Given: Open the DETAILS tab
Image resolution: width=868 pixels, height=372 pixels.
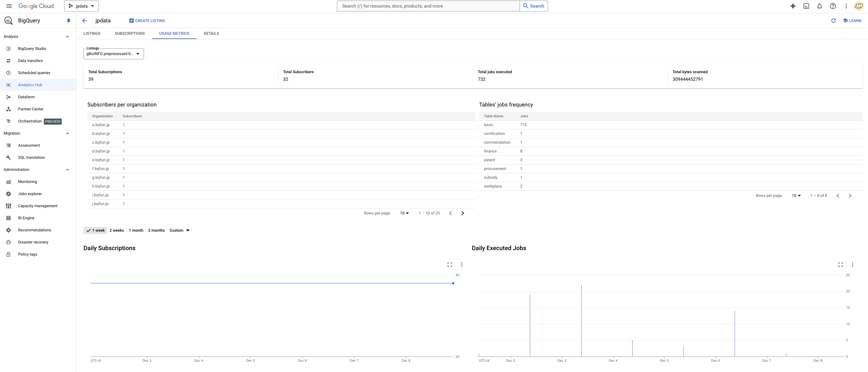Looking at the screenshot, I should (211, 33).
